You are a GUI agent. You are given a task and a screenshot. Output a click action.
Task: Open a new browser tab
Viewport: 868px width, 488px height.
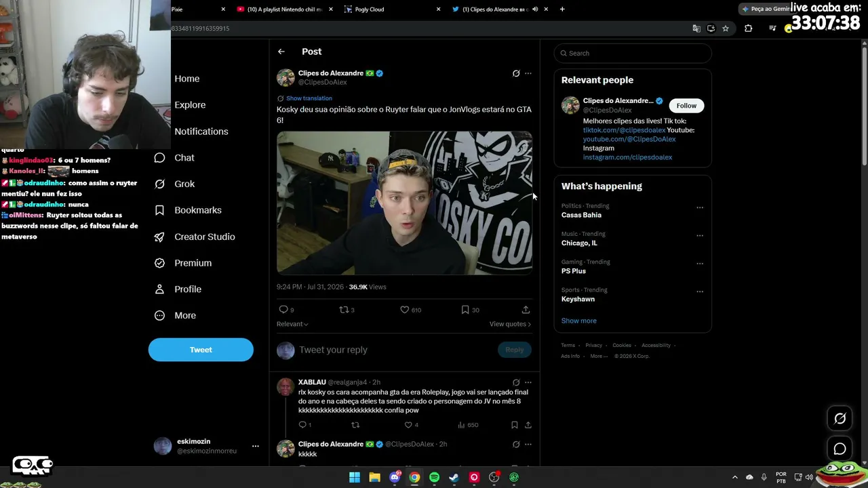tap(562, 9)
